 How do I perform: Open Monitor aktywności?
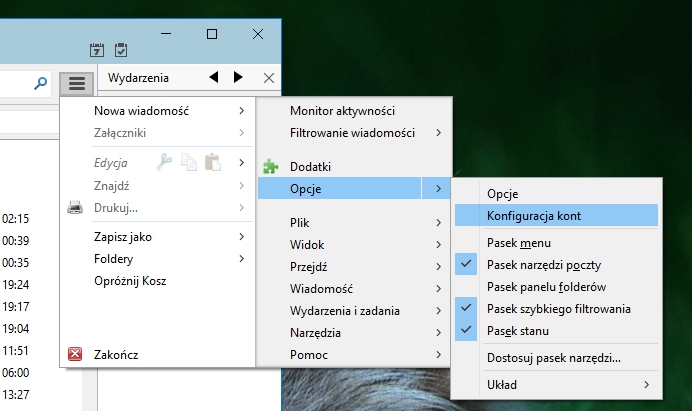pyautogui.click(x=342, y=110)
